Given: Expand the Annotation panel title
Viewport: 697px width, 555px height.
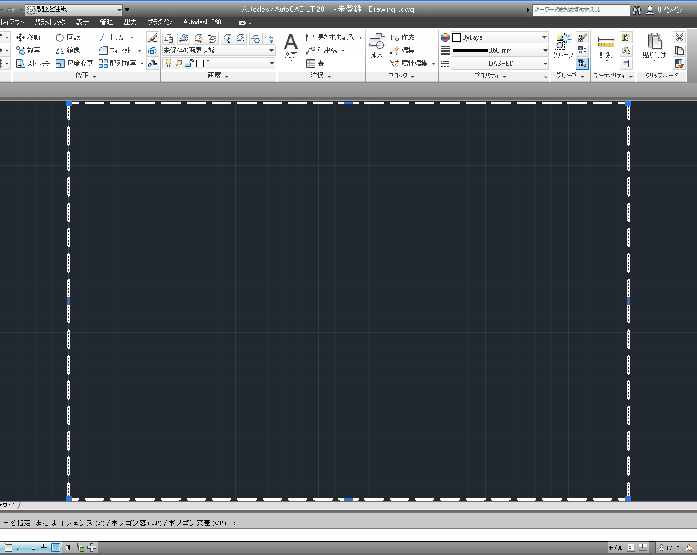Looking at the screenshot, I should 320,76.
